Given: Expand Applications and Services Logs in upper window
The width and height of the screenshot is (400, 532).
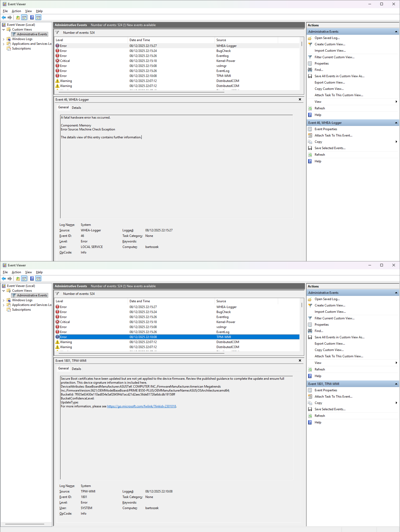Looking at the screenshot, I should pyautogui.click(x=3, y=44).
